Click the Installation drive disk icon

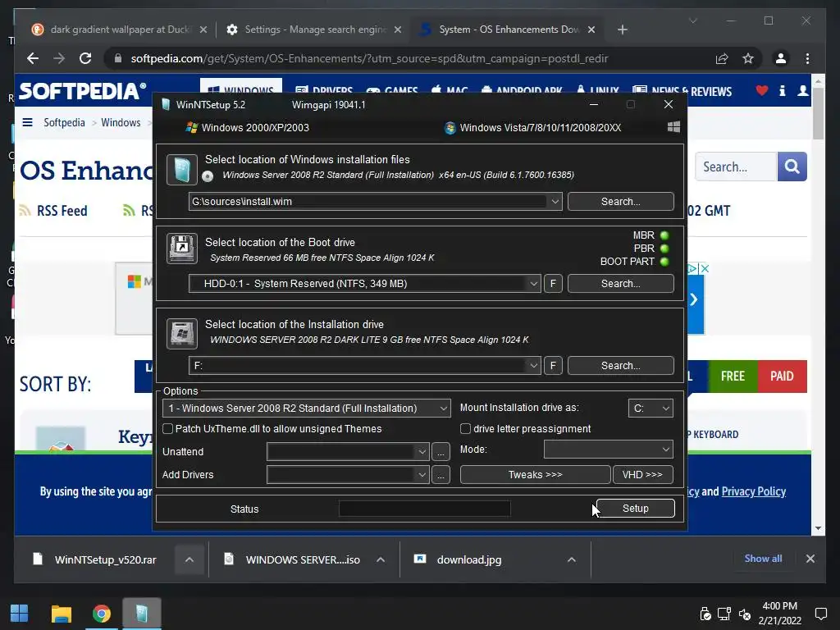182,333
